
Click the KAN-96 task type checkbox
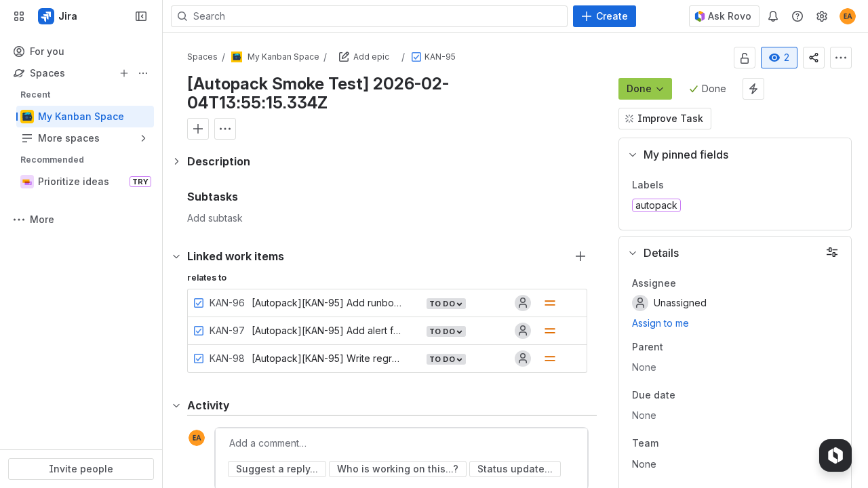pyautogui.click(x=199, y=303)
